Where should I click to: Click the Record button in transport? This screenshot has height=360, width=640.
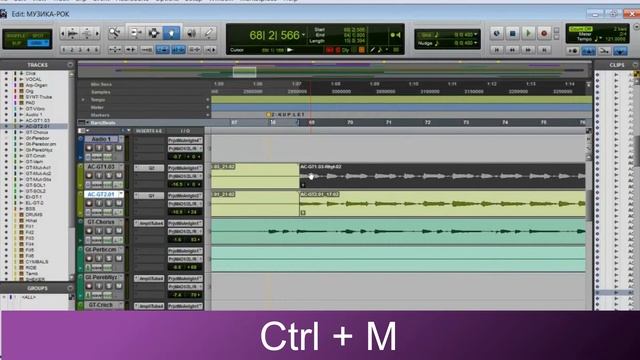tap(544, 33)
